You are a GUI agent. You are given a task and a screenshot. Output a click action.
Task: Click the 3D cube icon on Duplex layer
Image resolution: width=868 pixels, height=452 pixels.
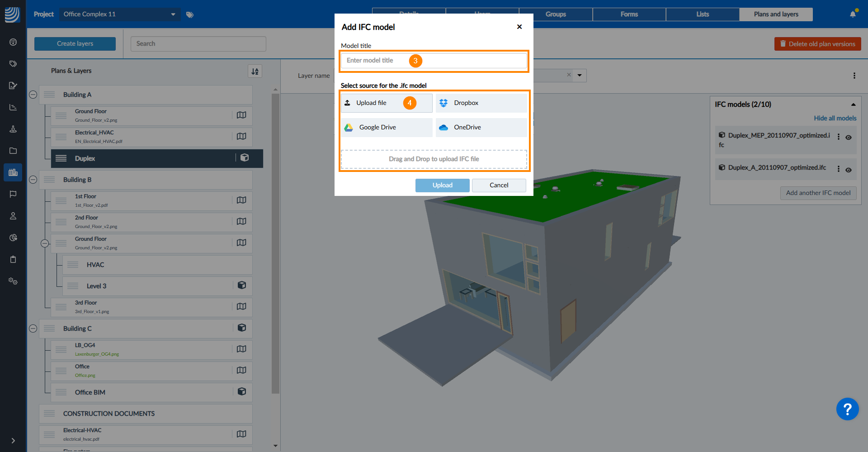245,157
